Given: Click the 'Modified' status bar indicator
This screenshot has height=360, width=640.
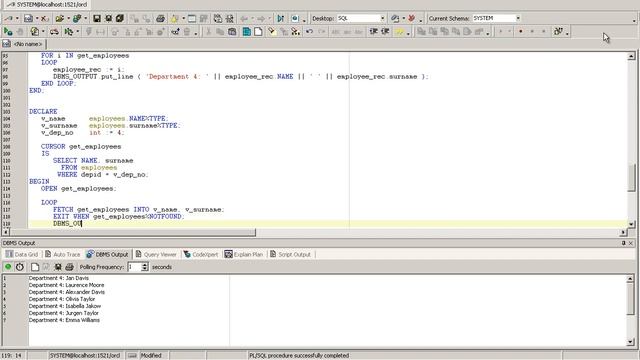Looking at the screenshot, I should (151, 356).
